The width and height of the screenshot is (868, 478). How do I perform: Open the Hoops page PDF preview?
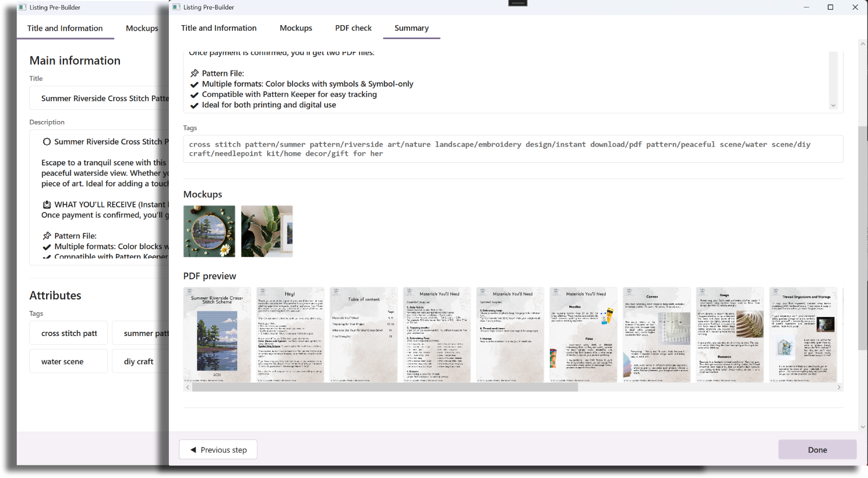click(730, 335)
